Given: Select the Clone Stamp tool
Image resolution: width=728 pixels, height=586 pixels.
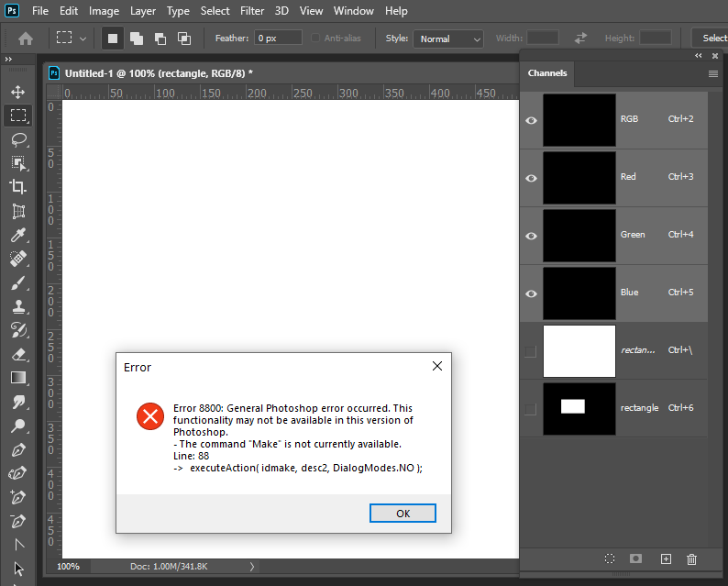Looking at the screenshot, I should coord(18,307).
